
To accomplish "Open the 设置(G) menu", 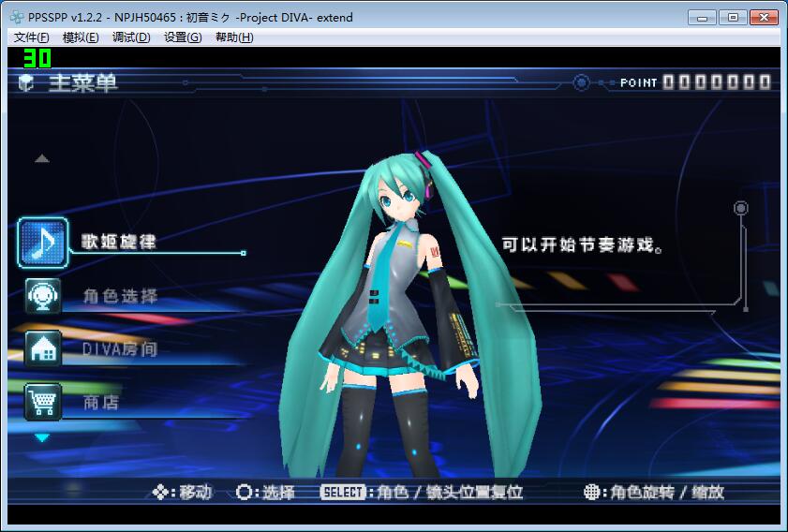I will [183, 37].
